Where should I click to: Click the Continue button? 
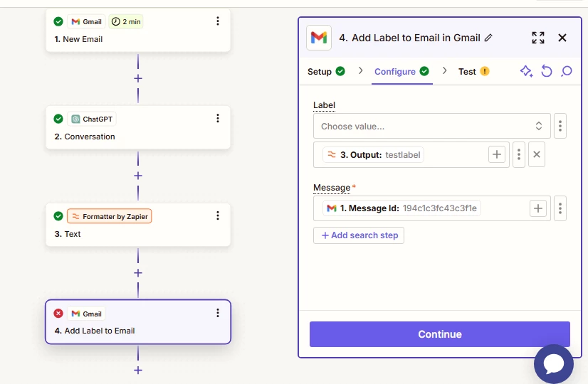point(439,334)
